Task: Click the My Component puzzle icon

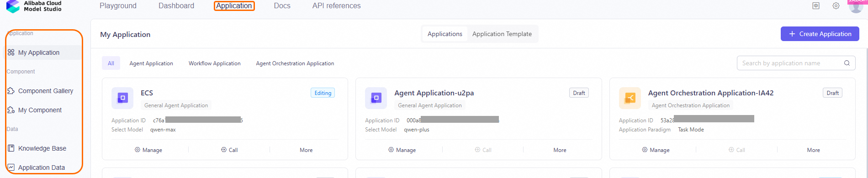Action: [x=11, y=110]
